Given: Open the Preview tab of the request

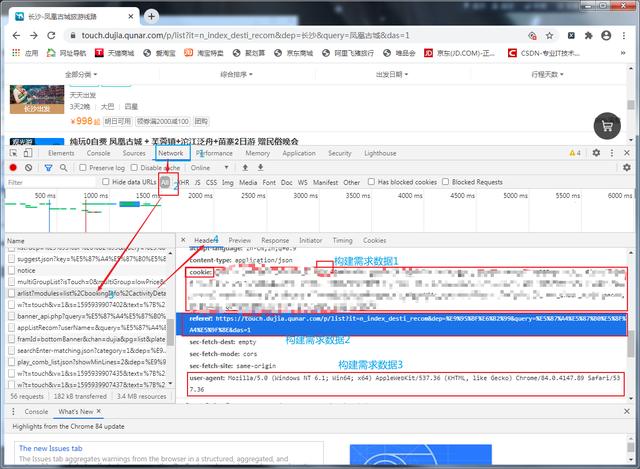Looking at the screenshot, I should pyautogui.click(x=240, y=240).
